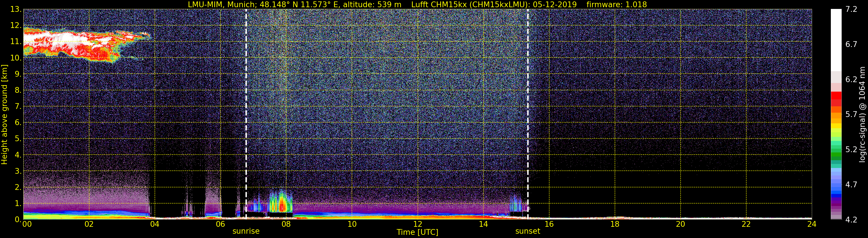This screenshot has height=238, width=868.
Task: Click the dashed sunset marker line
Action: (528, 114)
